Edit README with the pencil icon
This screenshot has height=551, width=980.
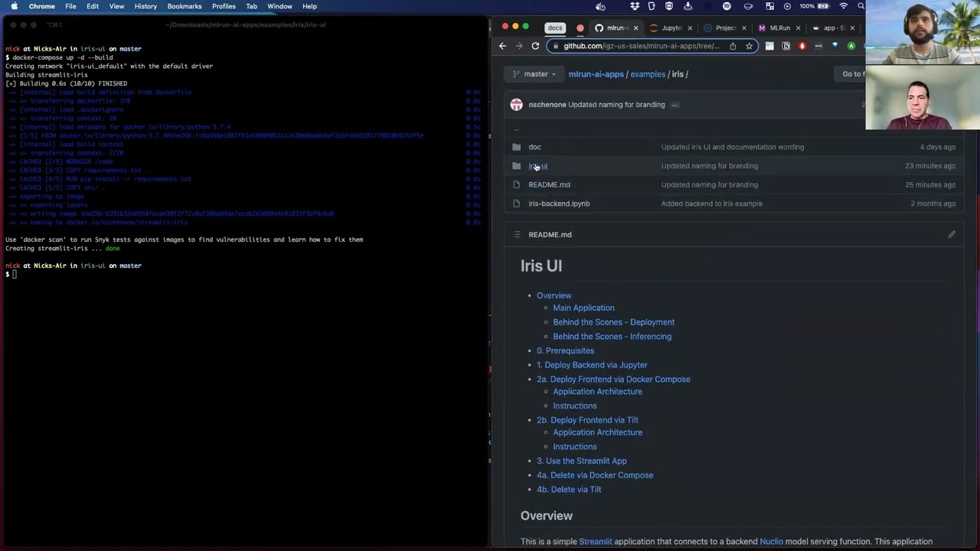(x=952, y=235)
